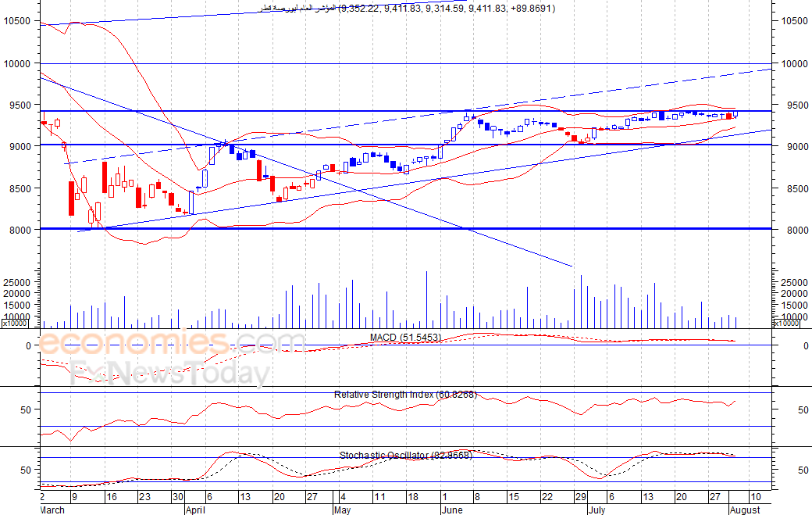Click the Stochastic Oscillator (82.9668) label
This screenshot has height=515, width=812.
406,456
